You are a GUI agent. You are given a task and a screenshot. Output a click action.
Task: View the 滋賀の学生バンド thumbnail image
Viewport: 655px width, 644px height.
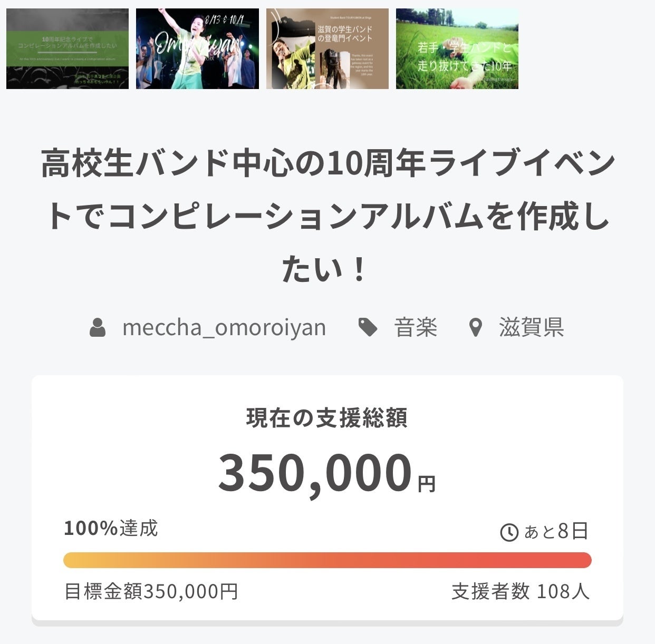[327, 48]
